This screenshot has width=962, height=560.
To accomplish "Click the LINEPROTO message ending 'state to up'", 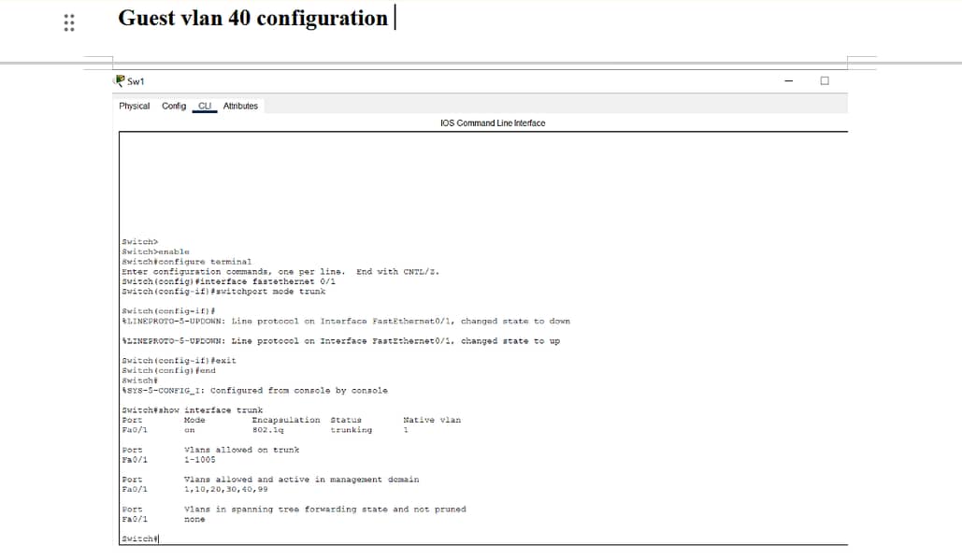I will click(x=340, y=341).
